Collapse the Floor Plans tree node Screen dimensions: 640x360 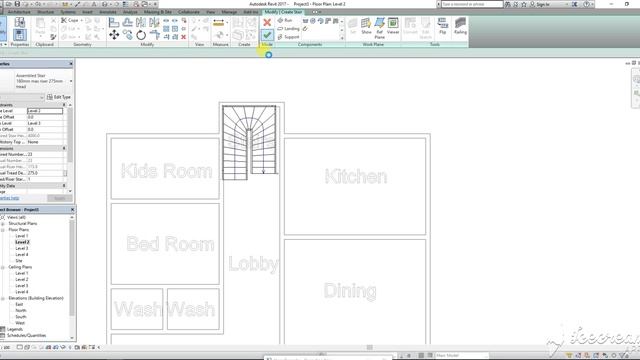click(3, 230)
